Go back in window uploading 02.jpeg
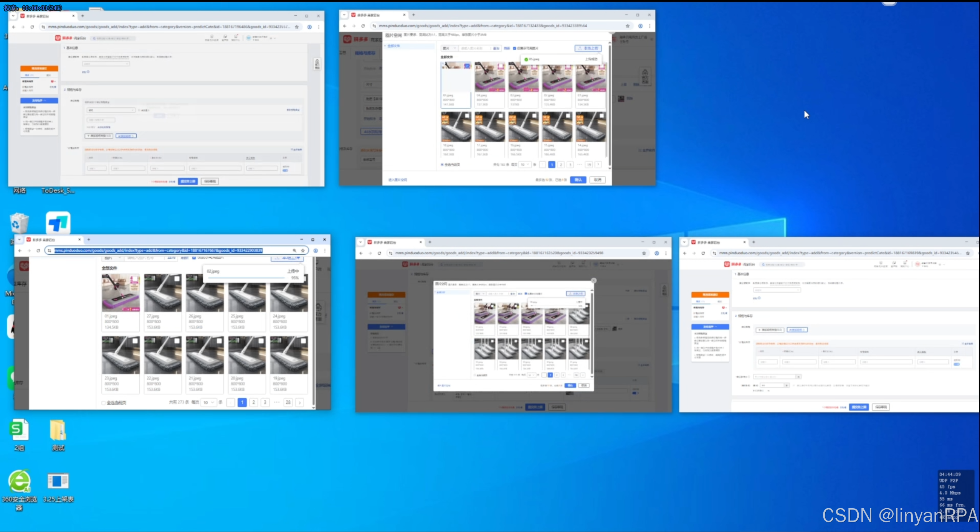The image size is (980, 532). tap(20, 250)
